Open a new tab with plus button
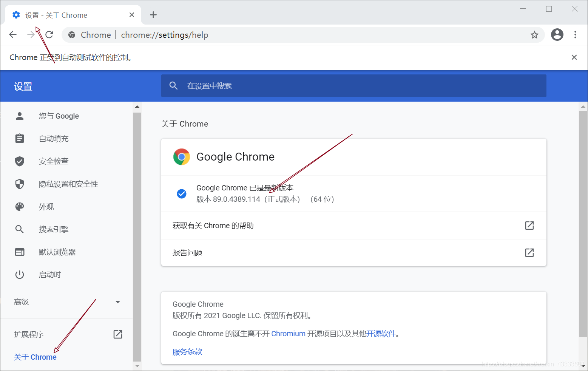The width and height of the screenshot is (588, 371). [153, 15]
